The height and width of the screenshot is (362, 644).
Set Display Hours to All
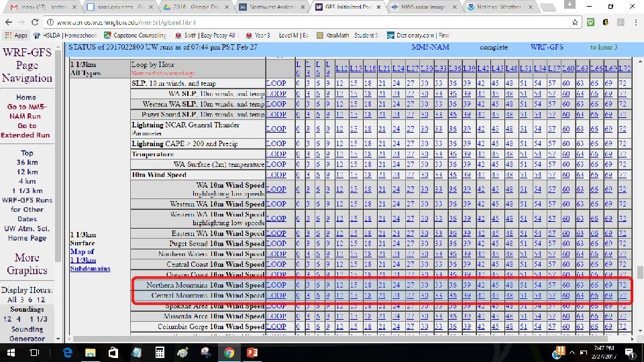click(12, 300)
